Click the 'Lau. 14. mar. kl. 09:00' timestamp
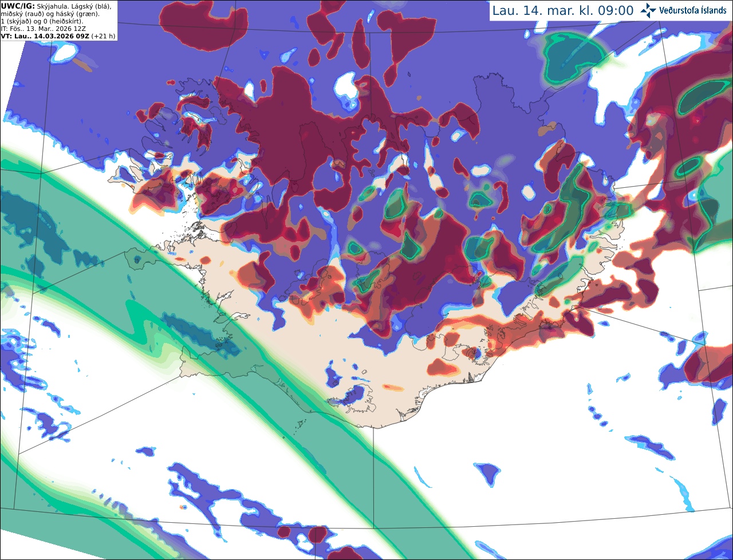This screenshot has height=560, width=733. pyautogui.click(x=563, y=10)
